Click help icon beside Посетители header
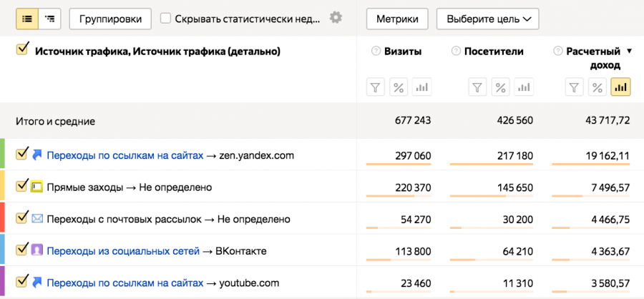 pyautogui.click(x=456, y=52)
